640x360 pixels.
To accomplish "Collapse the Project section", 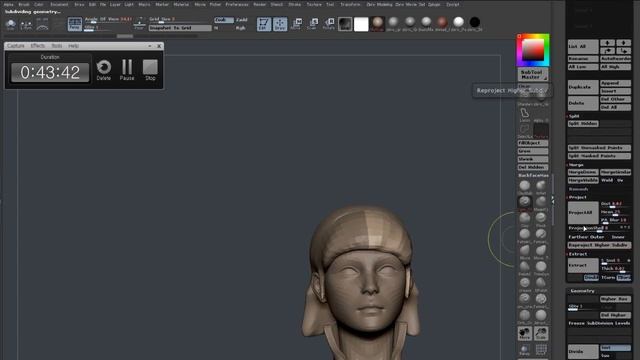I will (578, 197).
